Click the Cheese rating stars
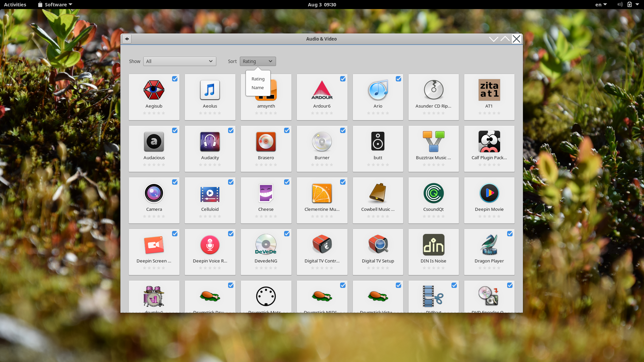Viewport: 644px width, 362px height. point(266,216)
